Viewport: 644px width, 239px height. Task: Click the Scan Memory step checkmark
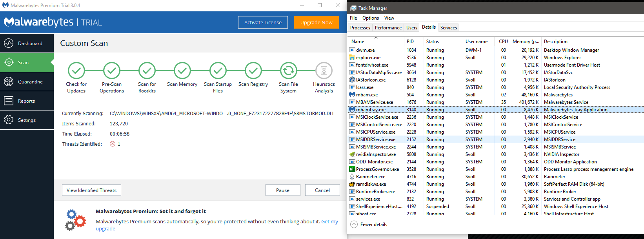click(182, 71)
